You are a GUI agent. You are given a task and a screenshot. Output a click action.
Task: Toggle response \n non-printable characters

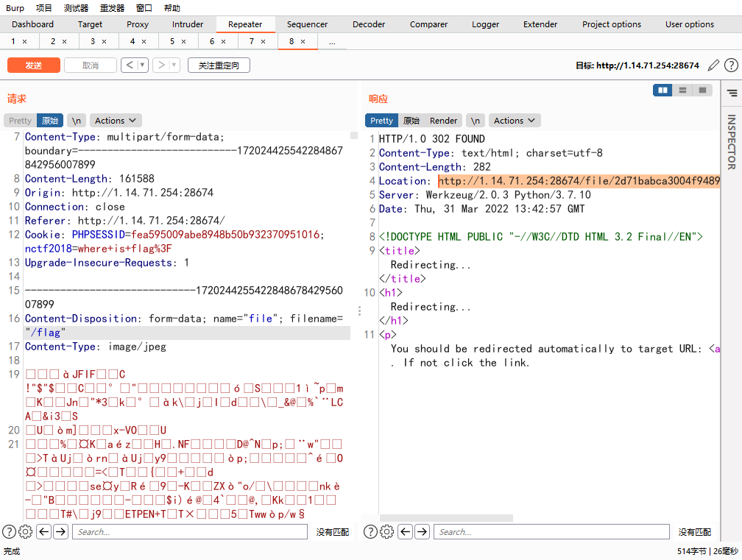[x=475, y=121]
